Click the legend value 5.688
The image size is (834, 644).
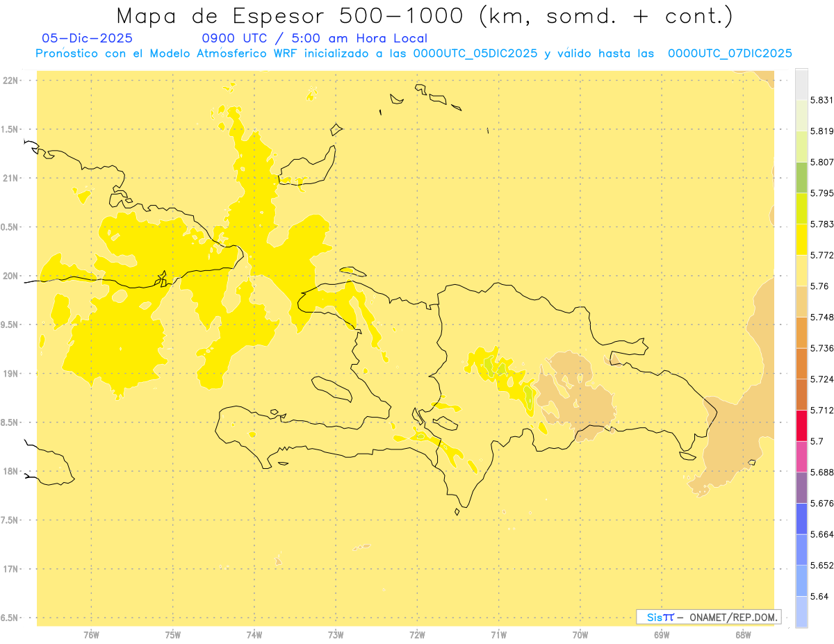point(821,472)
